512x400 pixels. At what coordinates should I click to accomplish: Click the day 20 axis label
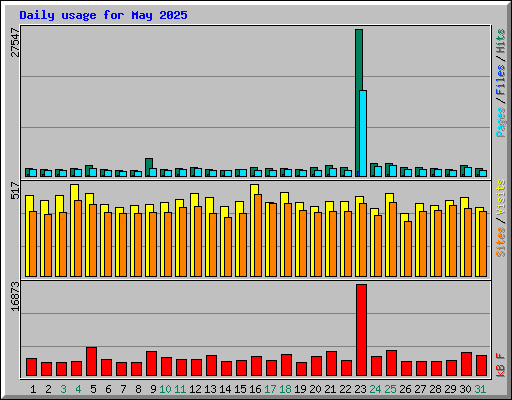(x=315, y=389)
